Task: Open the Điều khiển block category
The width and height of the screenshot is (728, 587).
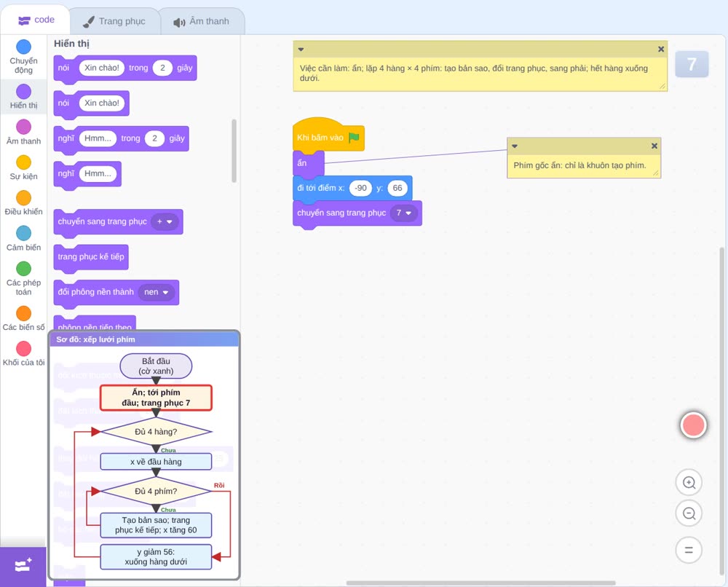Action: (24, 203)
